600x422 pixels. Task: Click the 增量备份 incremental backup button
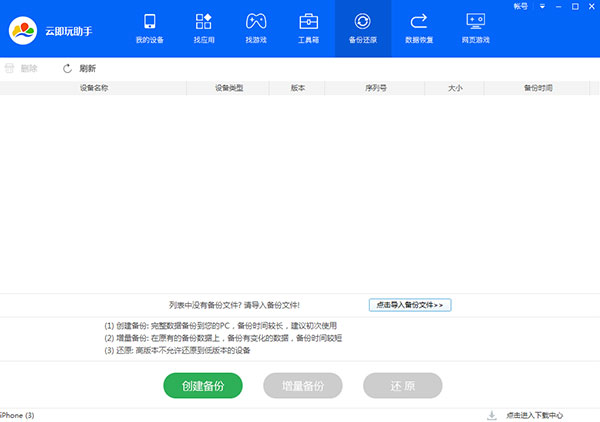click(303, 386)
